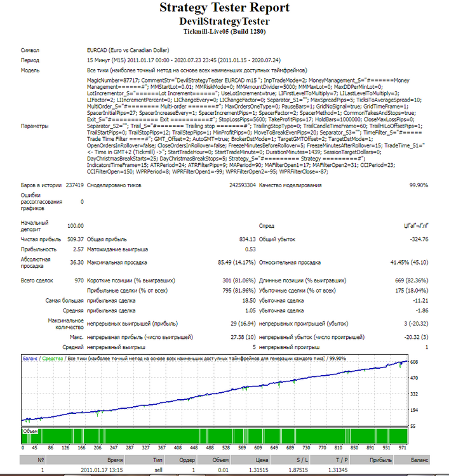Screen dimensions: 449x476
Task: Select total trades value '970'
Action: tap(79, 281)
